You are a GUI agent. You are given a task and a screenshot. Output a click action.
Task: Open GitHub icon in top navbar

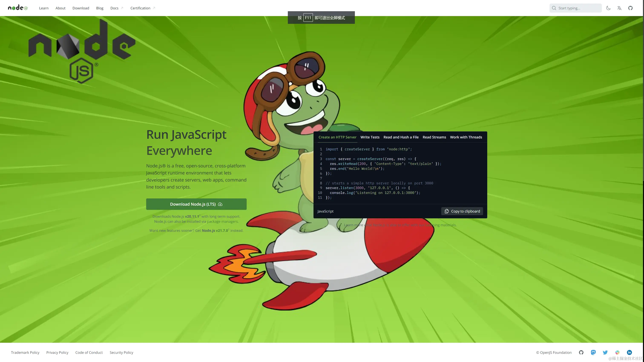coord(630,8)
